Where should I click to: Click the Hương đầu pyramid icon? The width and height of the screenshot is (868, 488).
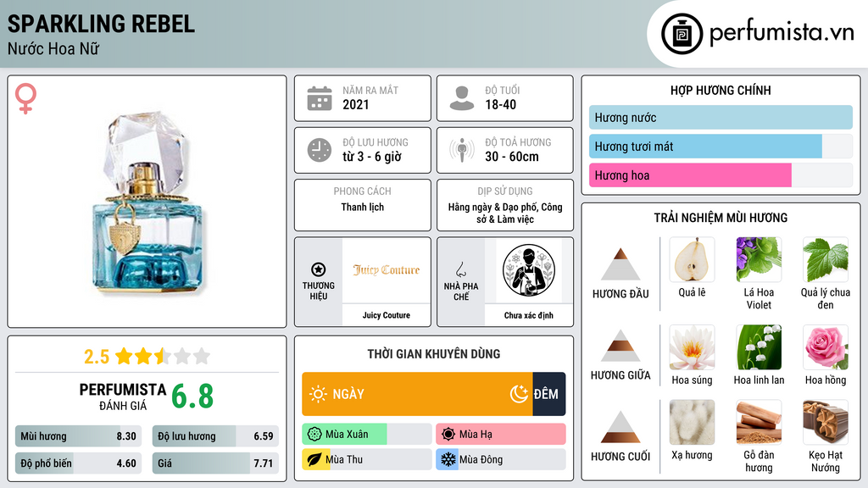[620, 264]
